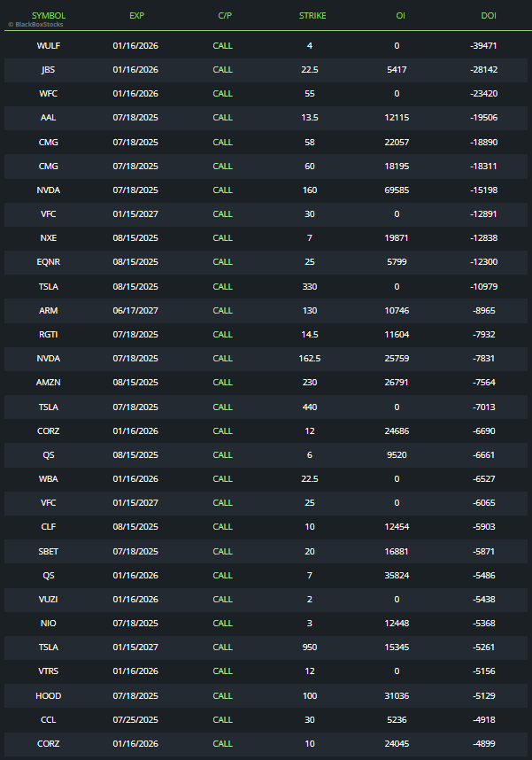Image resolution: width=532 pixels, height=760 pixels.
Task: Select the AAL symbol cell
Action: tap(49, 117)
